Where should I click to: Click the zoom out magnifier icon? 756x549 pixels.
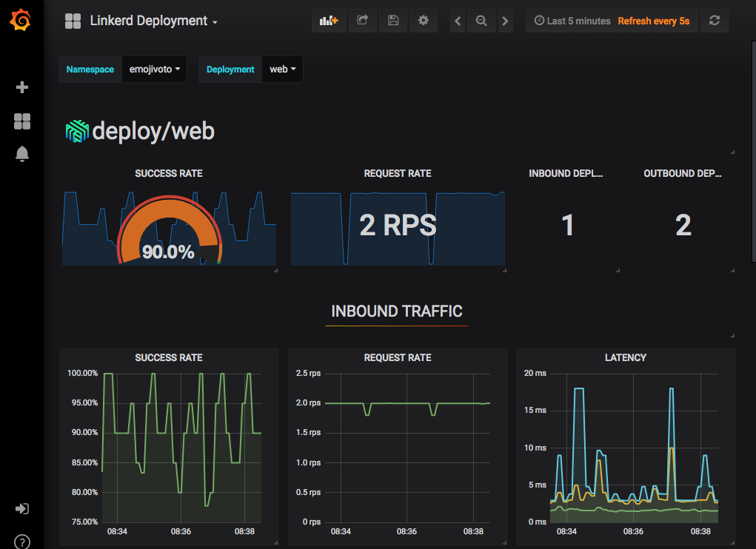(x=481, y=21)
